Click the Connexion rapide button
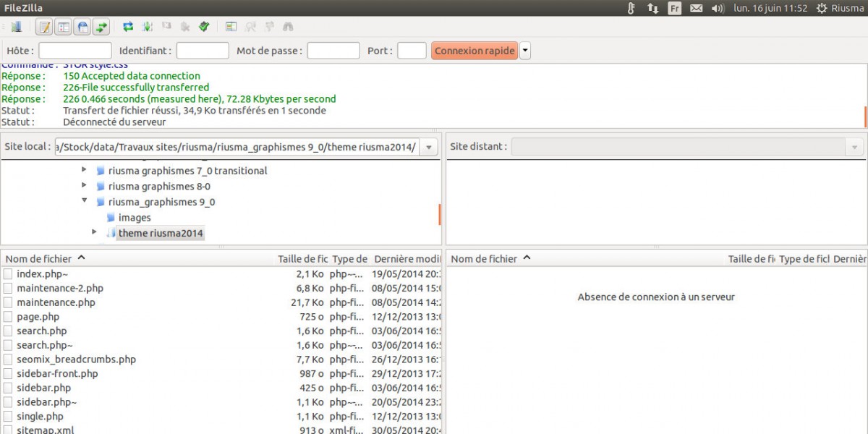This screenshot has height=434, width=868. [x=475, y=51]
